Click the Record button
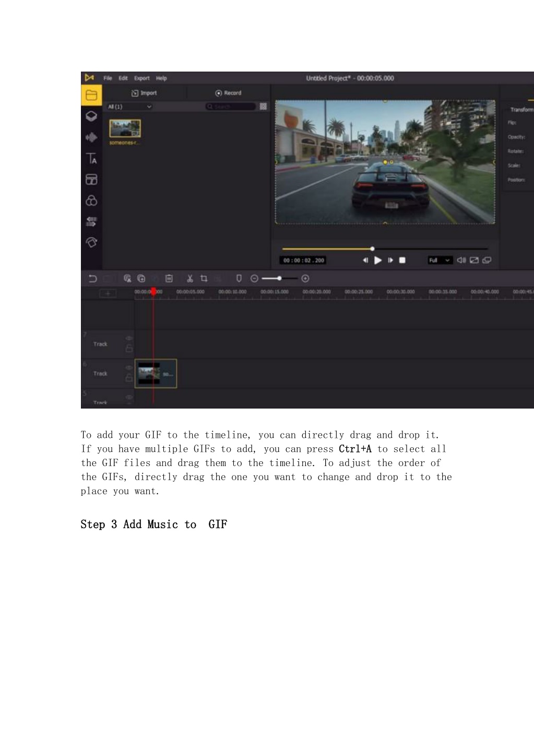The height and width of the screenshot is (756, 534). [x=228, y=93]
